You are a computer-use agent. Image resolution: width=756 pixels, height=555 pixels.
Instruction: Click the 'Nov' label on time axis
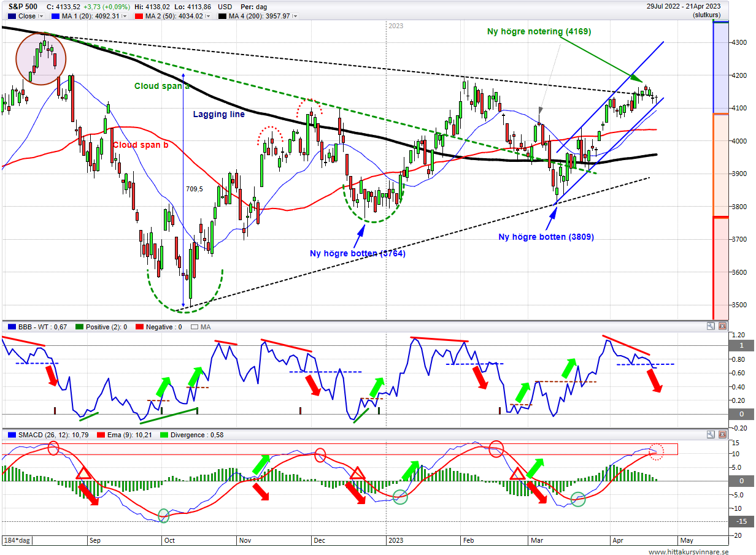click(x=245, y=540)
